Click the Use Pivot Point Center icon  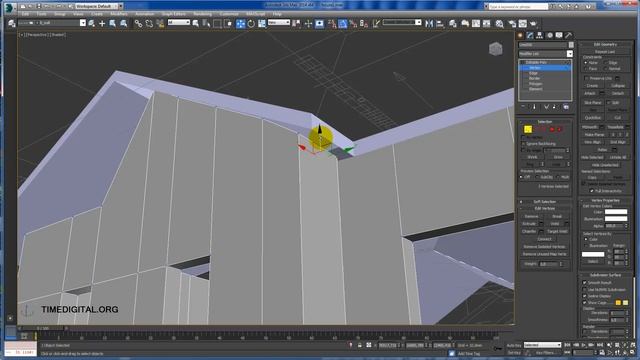click(296, 23)
